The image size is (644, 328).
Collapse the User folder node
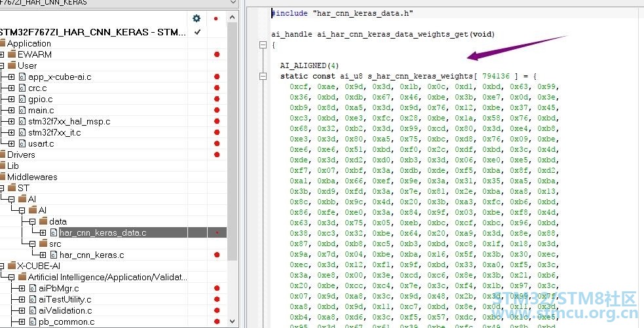coord(2,65)
